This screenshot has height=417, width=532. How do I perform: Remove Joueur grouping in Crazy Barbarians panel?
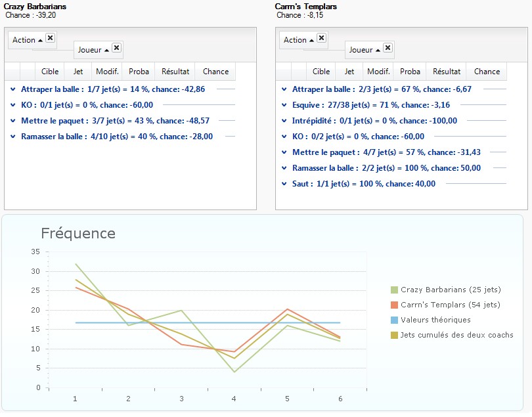click(116, 48)
